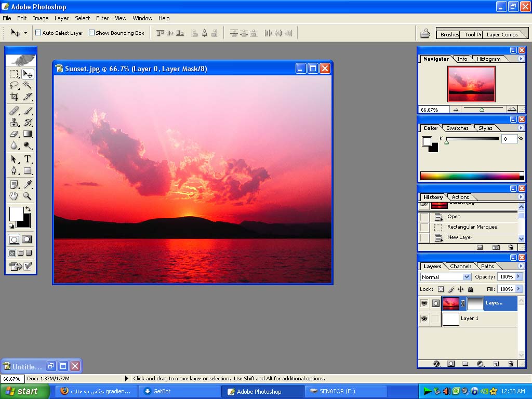This screenshot has height=399, width=532.
Task: Switch to Quick Mask mode
Action: pyautogui.click(x=27, y=240)
